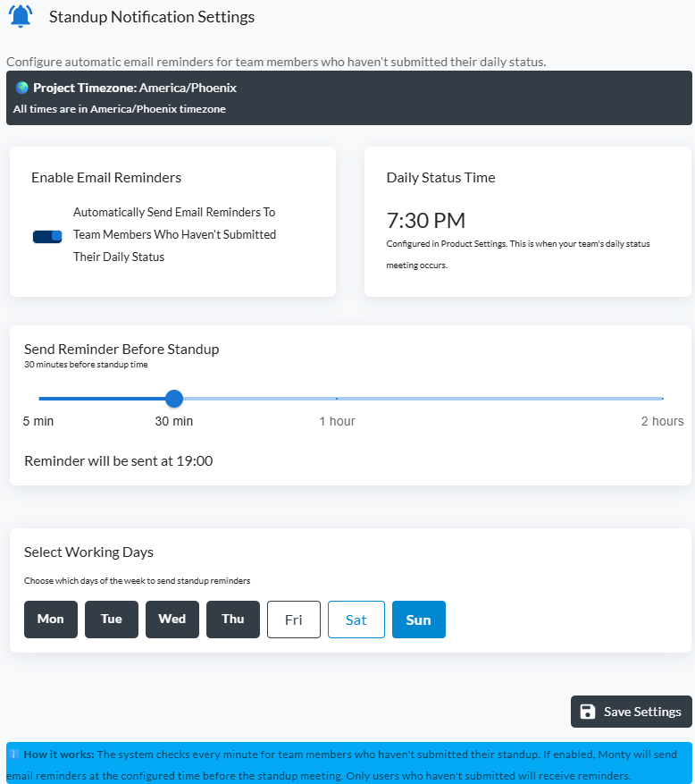Toggle Mon working day
The image size is (695, 784).
(51, 619)
